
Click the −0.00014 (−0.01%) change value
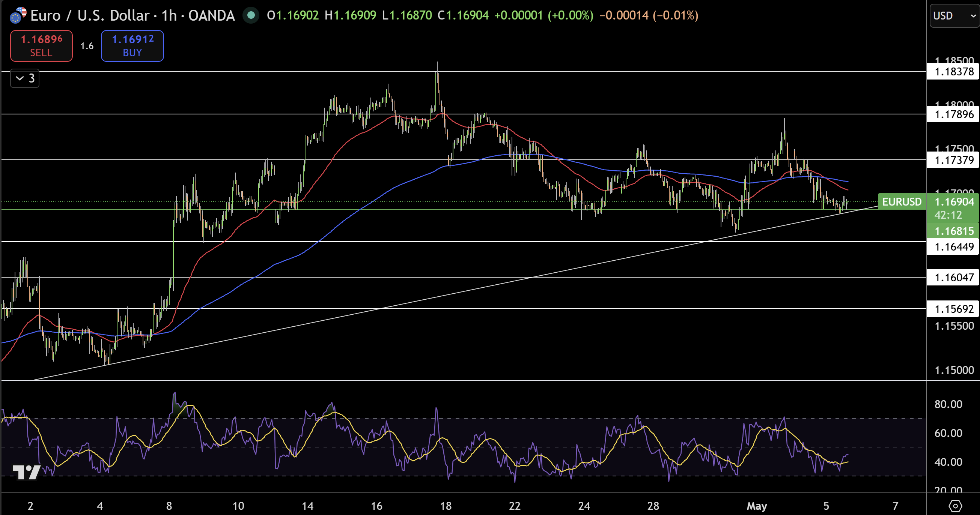(649, 15)
